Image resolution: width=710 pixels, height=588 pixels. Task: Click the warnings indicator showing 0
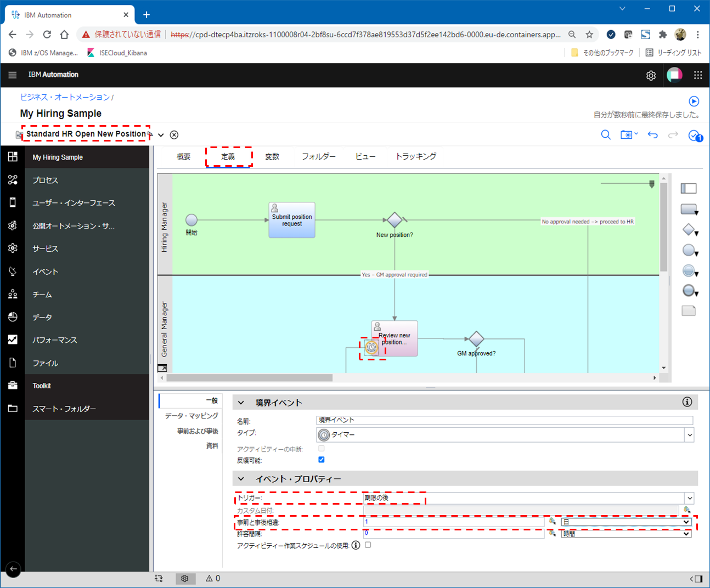pyautogui.click(x=213, y=579)
